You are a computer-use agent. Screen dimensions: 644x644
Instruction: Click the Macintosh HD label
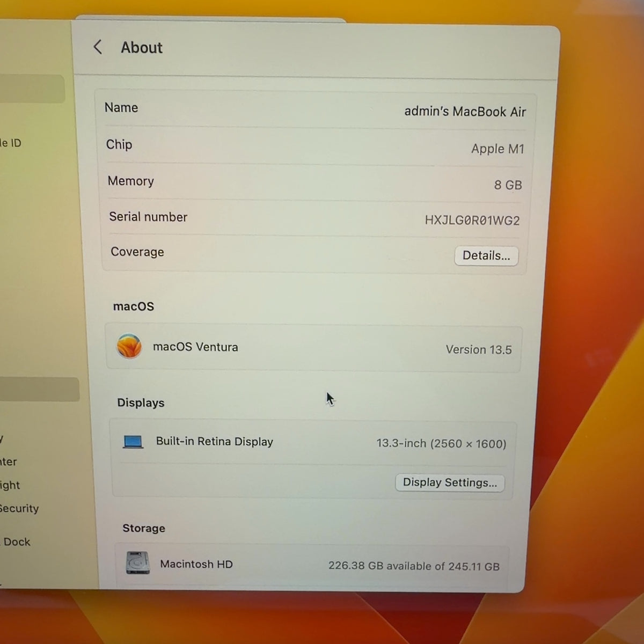click(196, 564)
